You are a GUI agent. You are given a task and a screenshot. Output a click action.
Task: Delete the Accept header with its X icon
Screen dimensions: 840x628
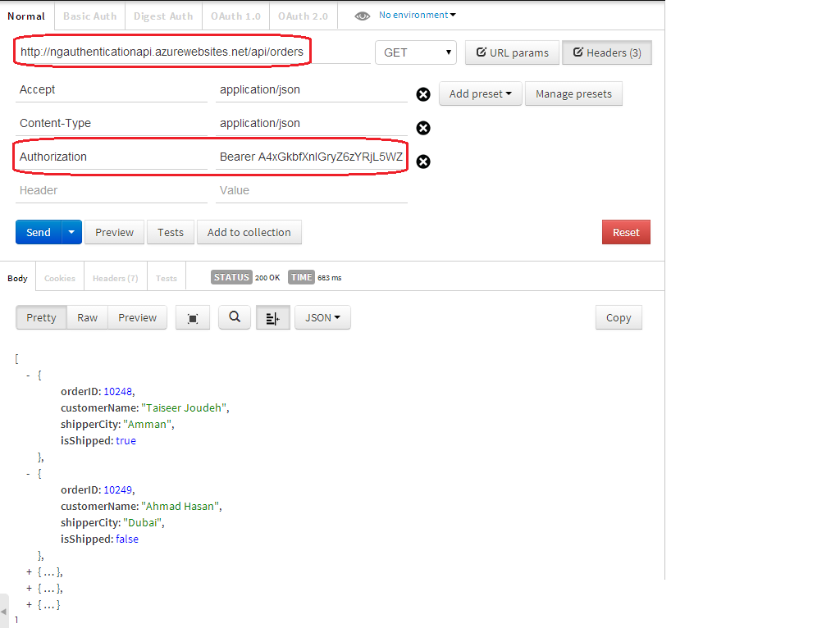[422, 94]
